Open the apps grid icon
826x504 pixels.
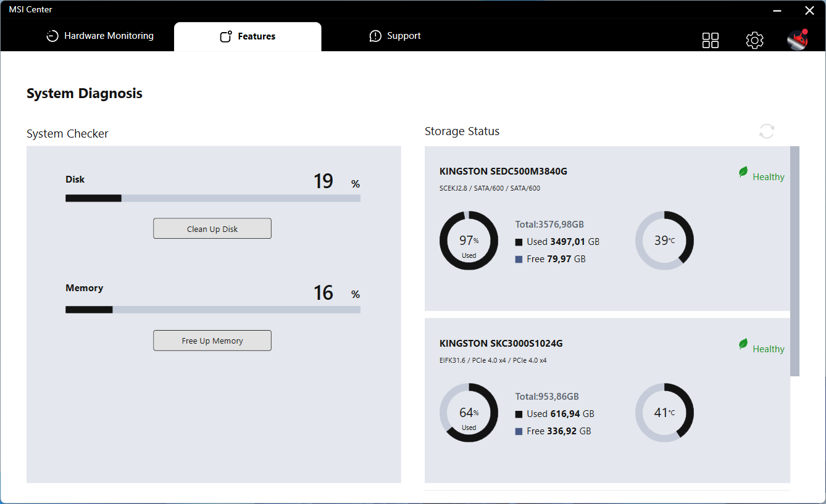tap(711, 40)
